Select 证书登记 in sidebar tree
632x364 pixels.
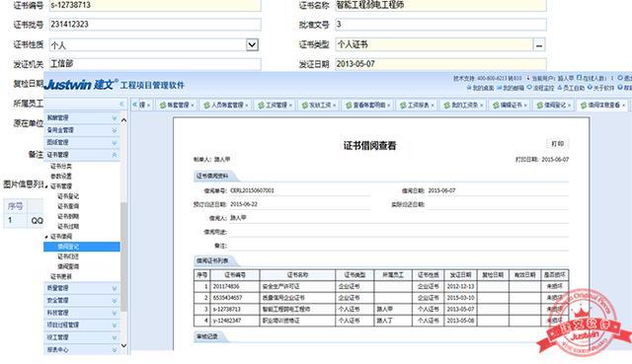[x=68, y=196]
